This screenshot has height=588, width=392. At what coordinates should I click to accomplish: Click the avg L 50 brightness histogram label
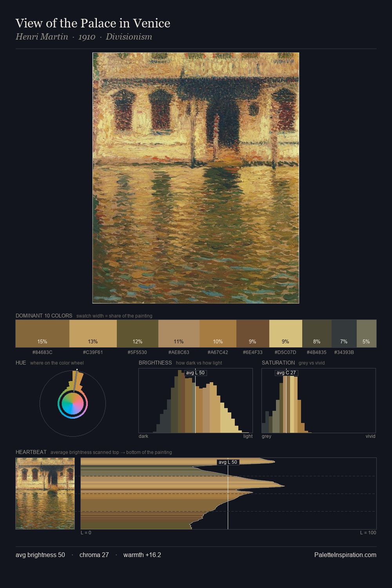coord(195,373)
